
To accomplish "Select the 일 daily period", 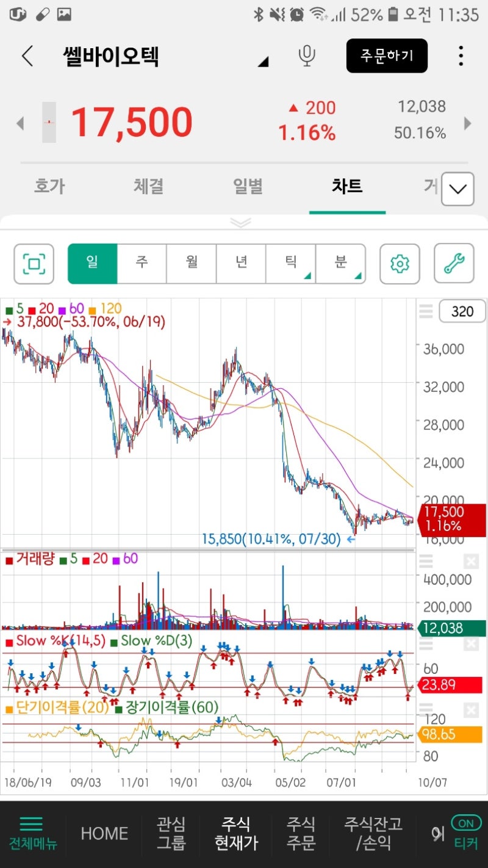I will click(92, 264).
